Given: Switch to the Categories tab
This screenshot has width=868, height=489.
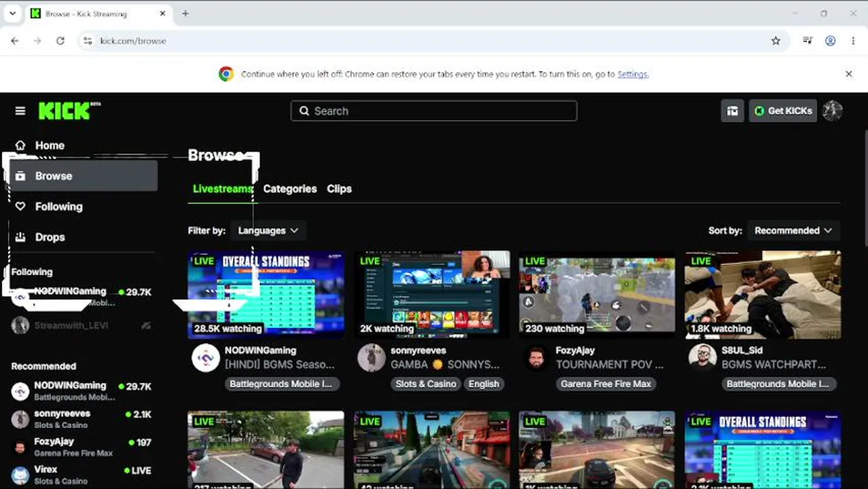Looking at the screenshot, I should point(290,189).
